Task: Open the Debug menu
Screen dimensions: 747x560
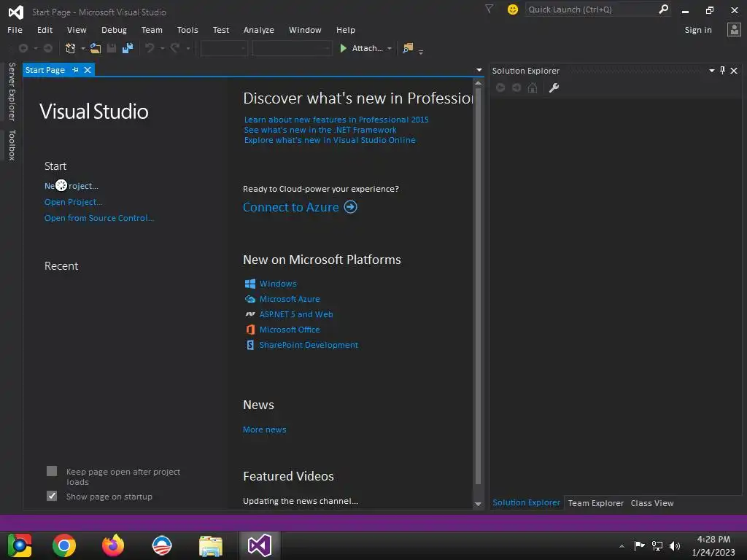Action: [115, 29]
